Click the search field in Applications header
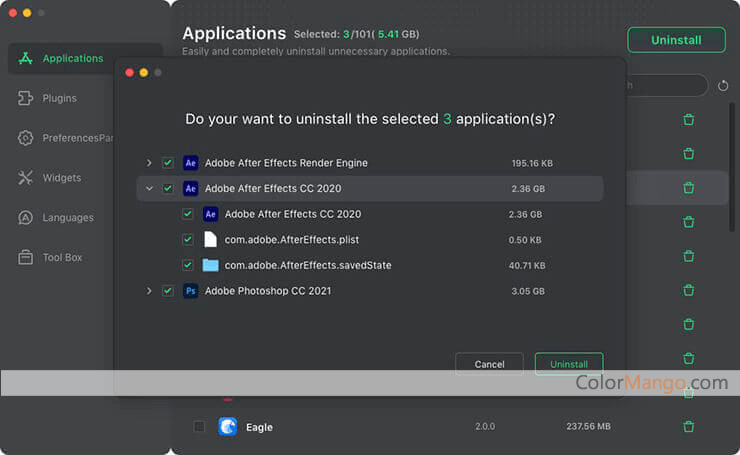 coord(665,86)
